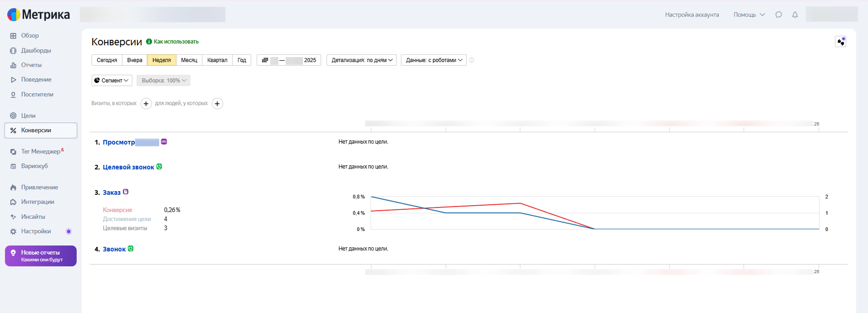Image resolution: width=868 pixels, height=313 pixels.
Task: Open Вариокуб in sidebar
Action: coord(34,166)
